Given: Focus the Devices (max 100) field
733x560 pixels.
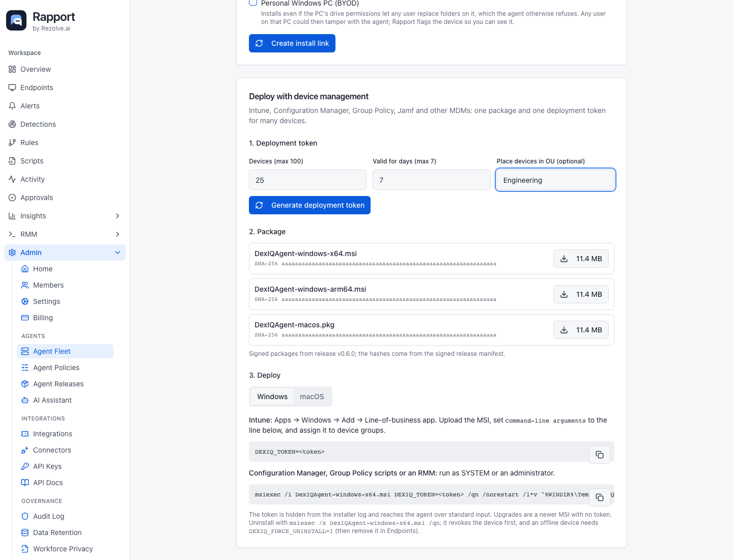Looking at the screenshot, I should [x=307, y=180].
